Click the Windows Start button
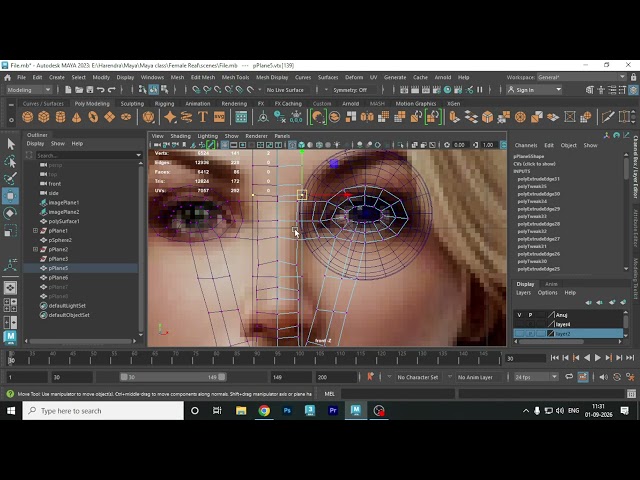This screenshot has width=640, height=480. pos(11,411)
